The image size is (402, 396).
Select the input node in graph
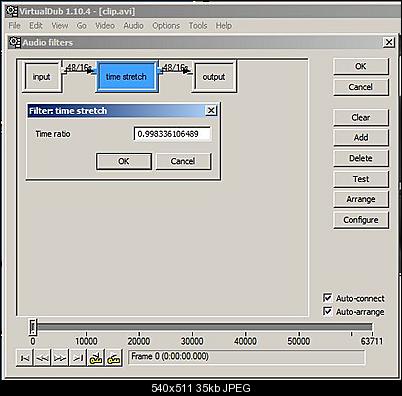click(x=42, y=76)
